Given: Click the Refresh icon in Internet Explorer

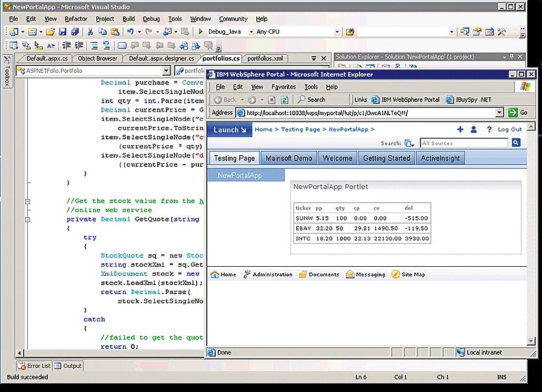Looking at the screenshot, I should pos(284,99).
